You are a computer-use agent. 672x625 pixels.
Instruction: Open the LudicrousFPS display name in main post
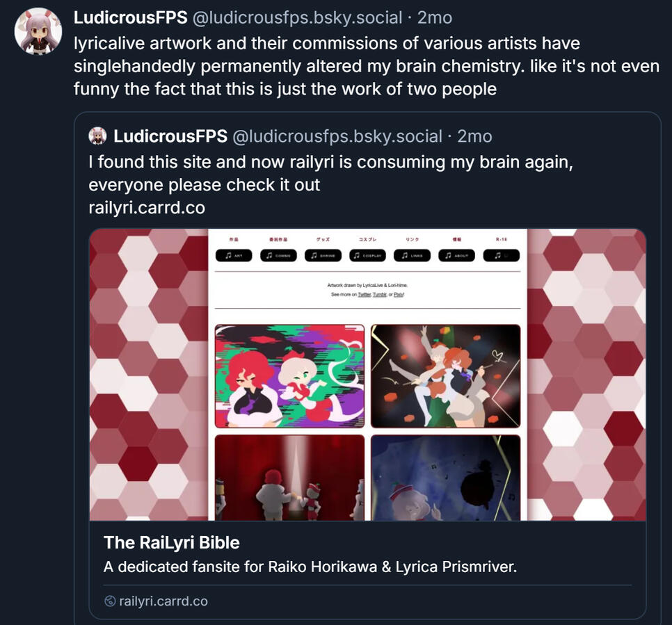pyautogui.click(x=130, y=17)
